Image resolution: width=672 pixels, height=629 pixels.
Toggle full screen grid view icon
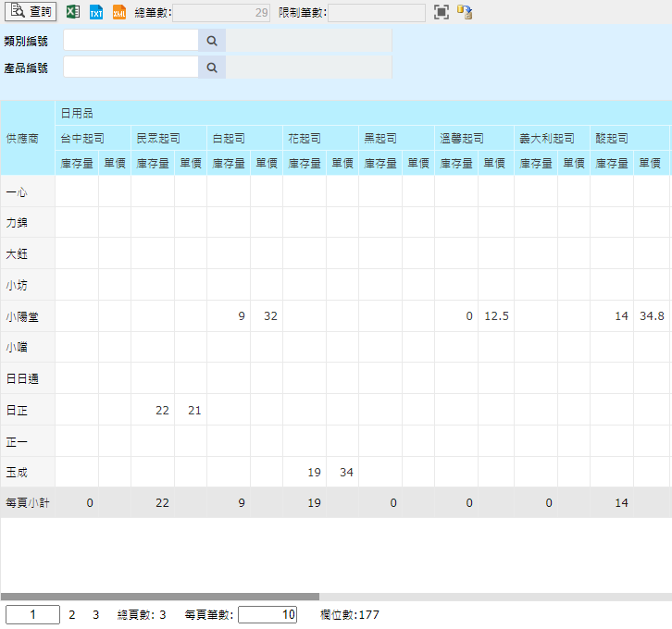[442, 12]
